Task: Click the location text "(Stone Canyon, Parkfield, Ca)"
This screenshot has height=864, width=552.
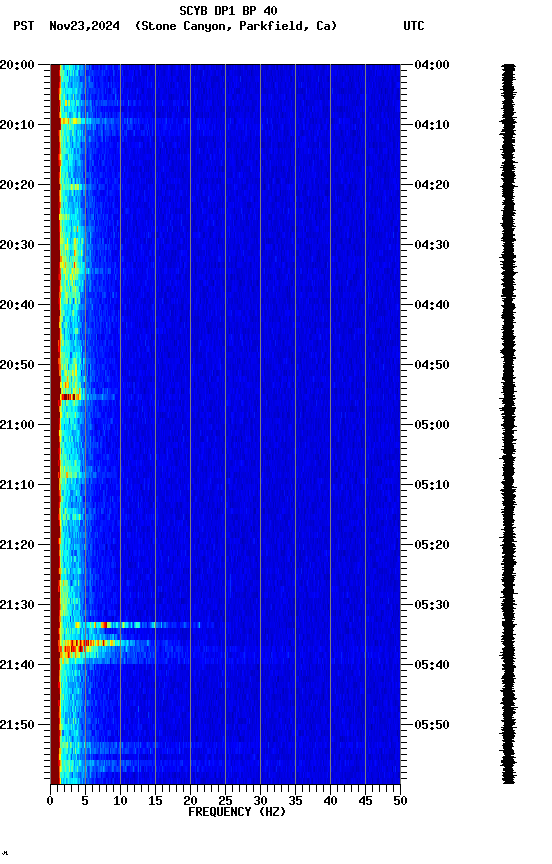Action: click(236, 26)
